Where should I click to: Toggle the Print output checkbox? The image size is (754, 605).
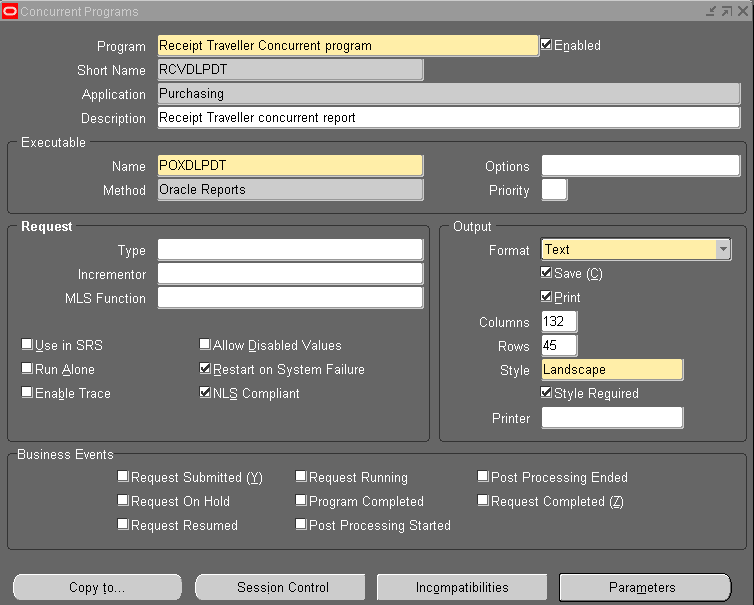[546, 296]
